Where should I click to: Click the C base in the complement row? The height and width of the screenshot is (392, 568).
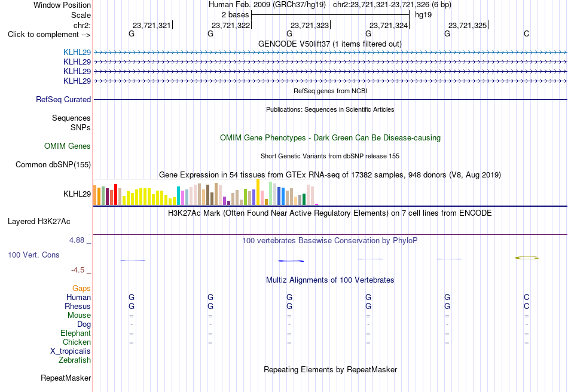526,33
